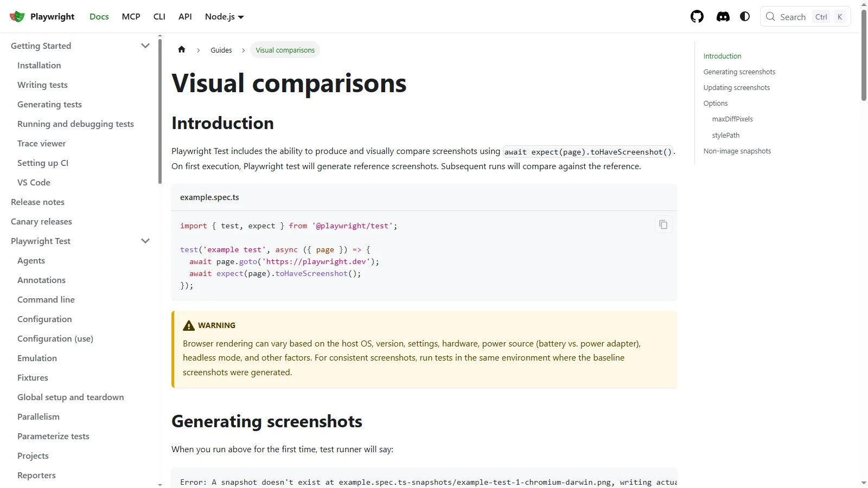Image resolution: width=868 pixels, height=488 pixels.
Task: Collapse the Getting Started section
Action: (x=145, y=46)
